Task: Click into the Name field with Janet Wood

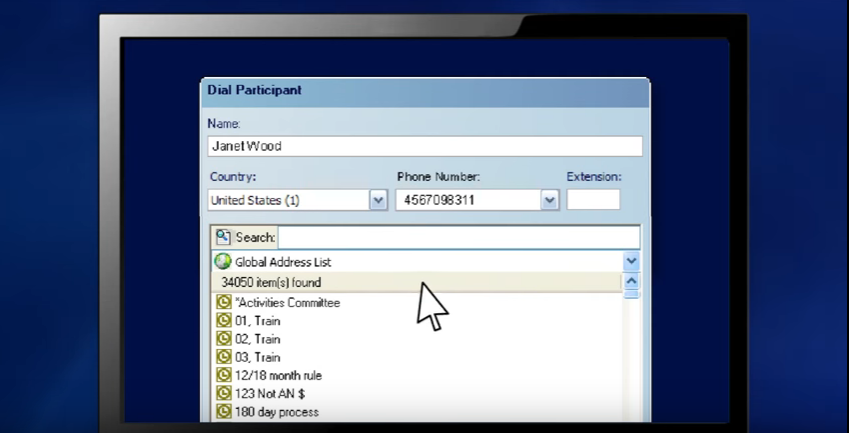Action: [424, 146]
